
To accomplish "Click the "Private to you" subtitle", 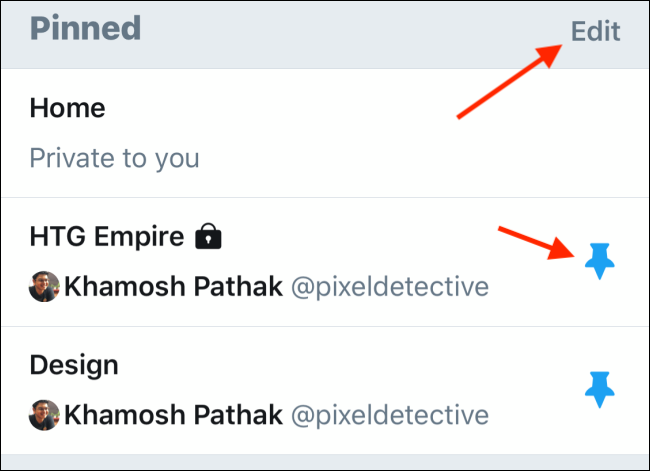I will coord(114,158).
